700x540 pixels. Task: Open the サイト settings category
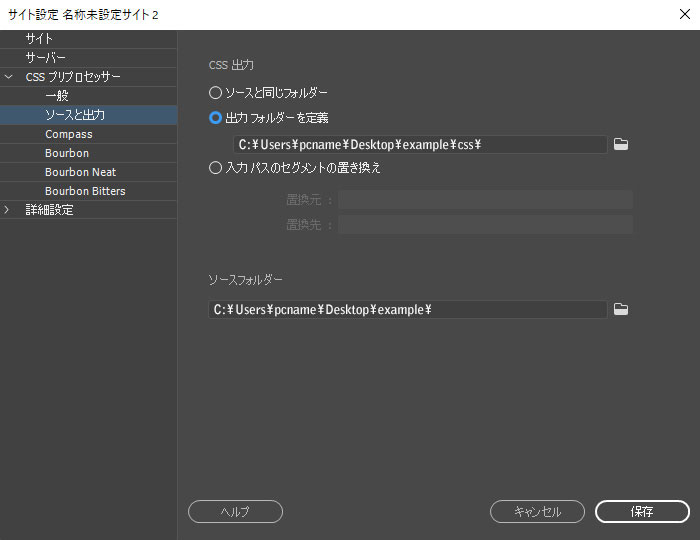point(40,39)
